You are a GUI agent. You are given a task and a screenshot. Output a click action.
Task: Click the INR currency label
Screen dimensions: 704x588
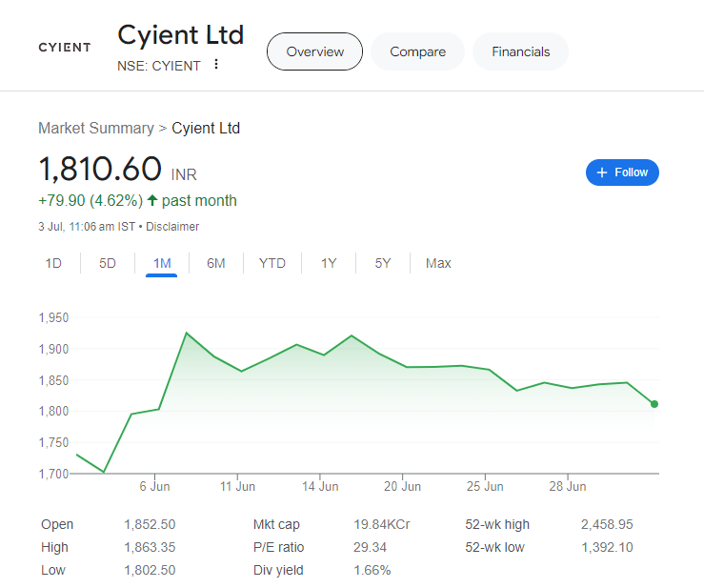pyautogui.click(x=184, y=174)
